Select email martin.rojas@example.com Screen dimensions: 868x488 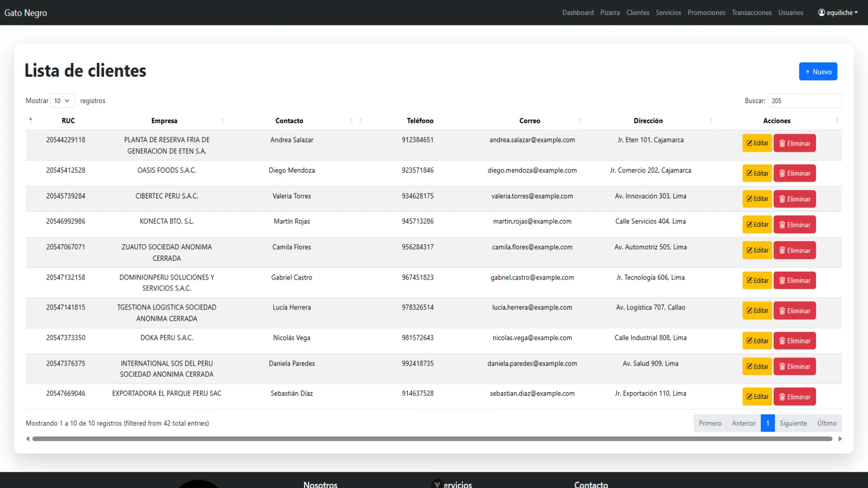tap(532, 221)
